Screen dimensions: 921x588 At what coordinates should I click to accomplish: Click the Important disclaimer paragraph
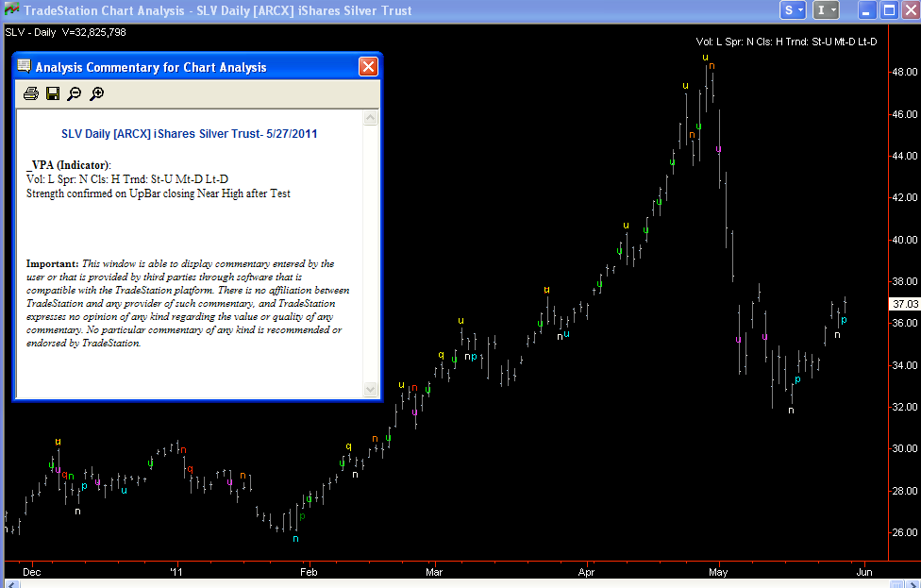point(188,304)
